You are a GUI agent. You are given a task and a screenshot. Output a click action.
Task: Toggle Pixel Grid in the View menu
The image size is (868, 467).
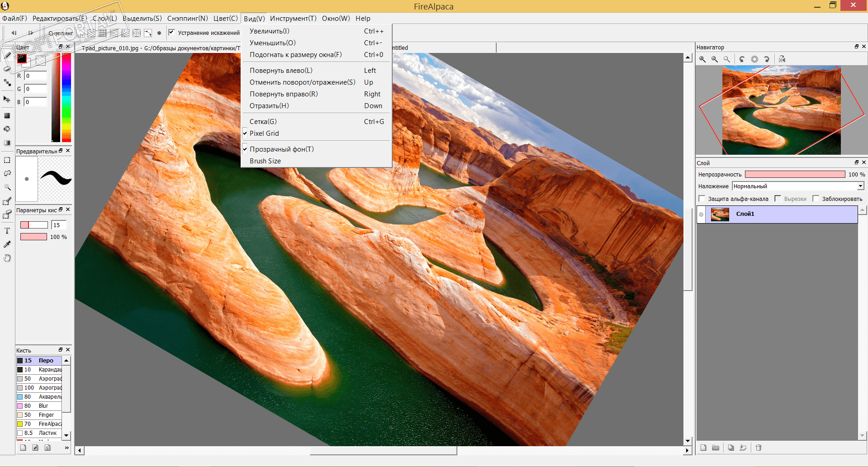[x=264, y=133]
